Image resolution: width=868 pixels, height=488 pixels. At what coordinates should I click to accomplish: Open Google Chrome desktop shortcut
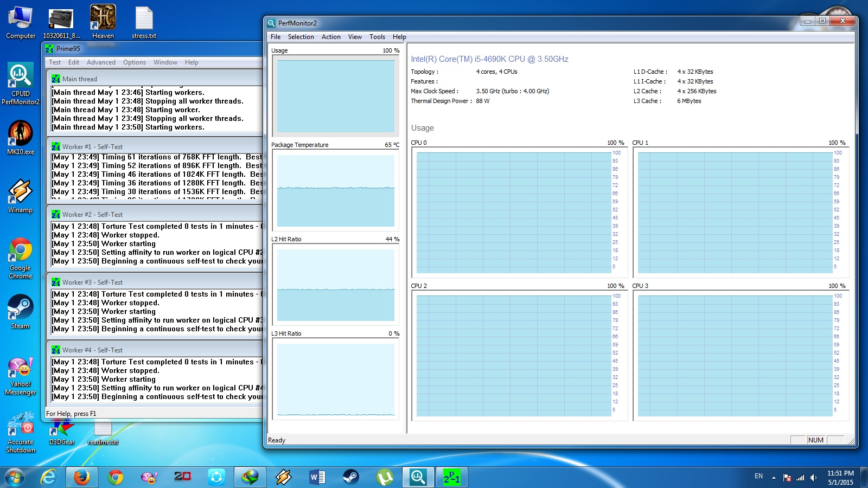(21, 258)
